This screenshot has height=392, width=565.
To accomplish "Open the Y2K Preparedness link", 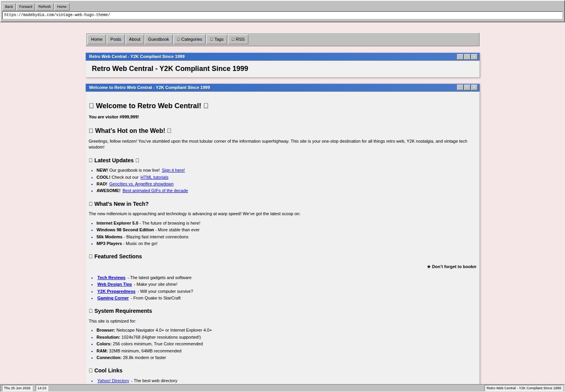I will tap(116, 291).
